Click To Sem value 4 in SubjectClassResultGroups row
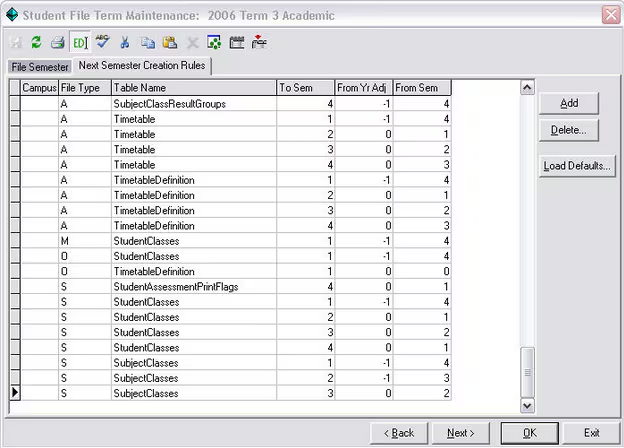 point(305,104)
